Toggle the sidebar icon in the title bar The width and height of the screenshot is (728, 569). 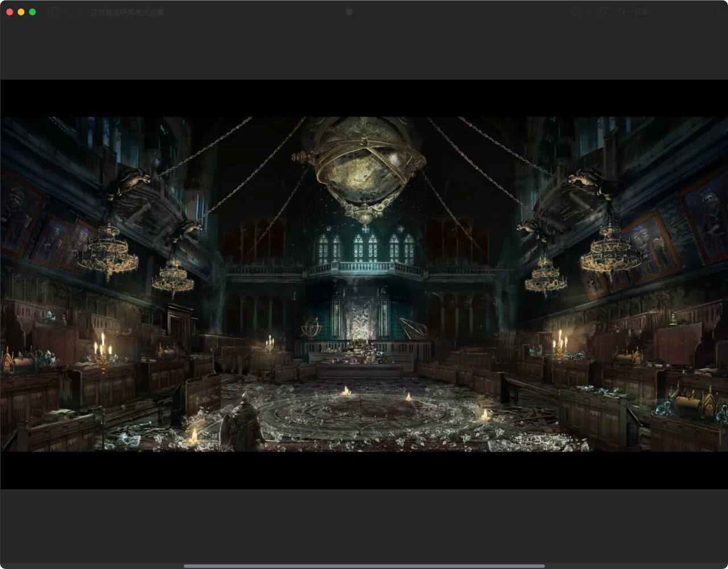(52, 12)
